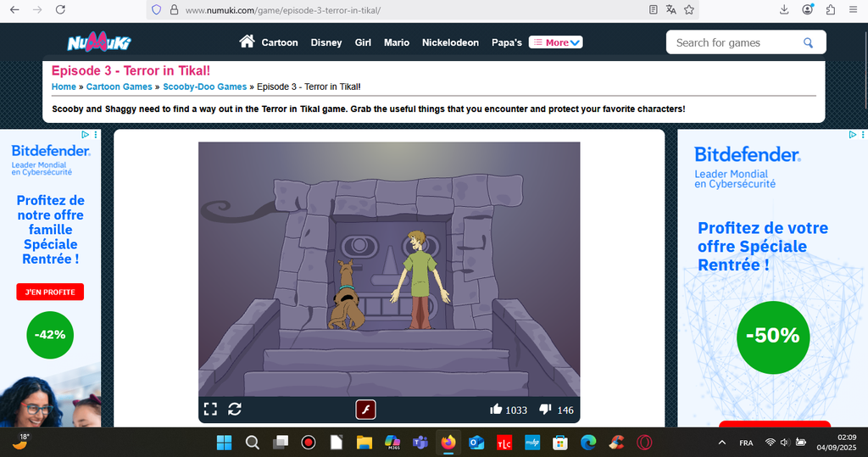
Task: Click the Search for games field
Action: coord(733,42)
